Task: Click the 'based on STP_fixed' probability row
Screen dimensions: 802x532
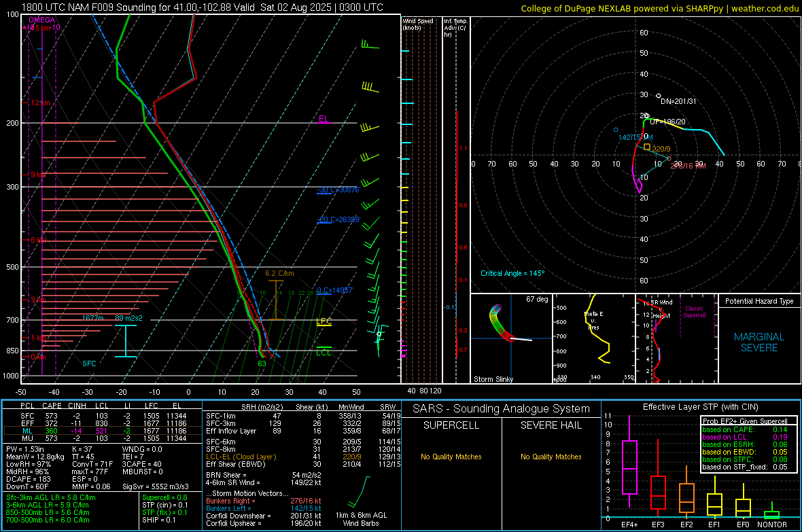Action: click(745, 467)
